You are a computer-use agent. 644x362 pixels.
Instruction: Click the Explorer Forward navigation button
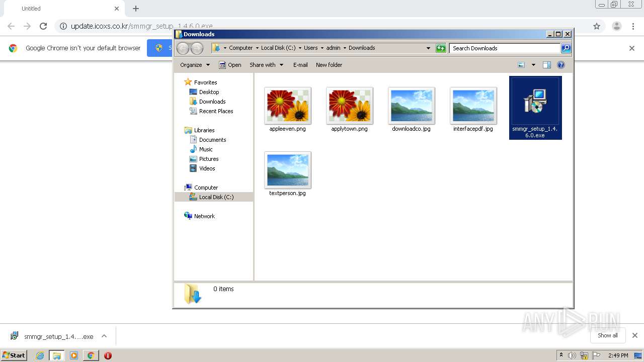(x=197, y=48)
